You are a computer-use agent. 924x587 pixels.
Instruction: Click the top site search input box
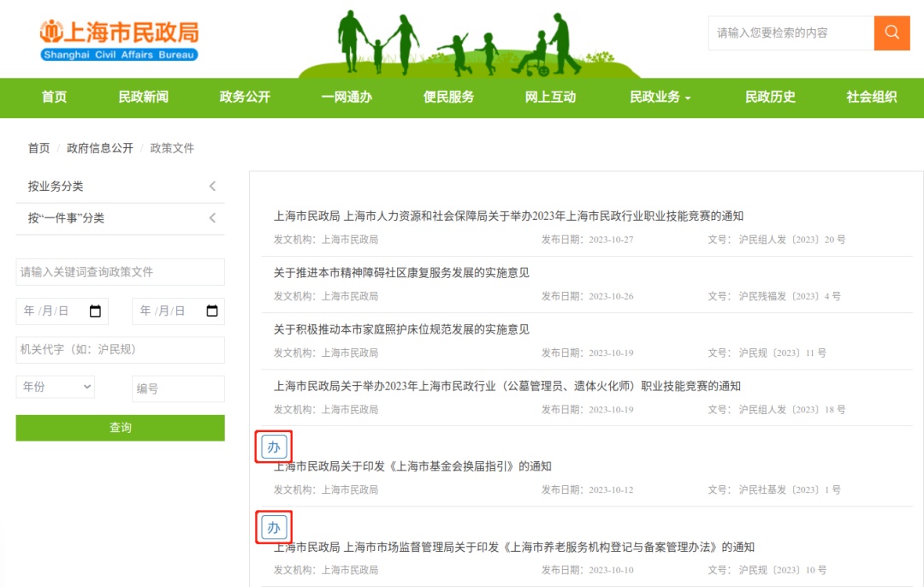[791, 33]
